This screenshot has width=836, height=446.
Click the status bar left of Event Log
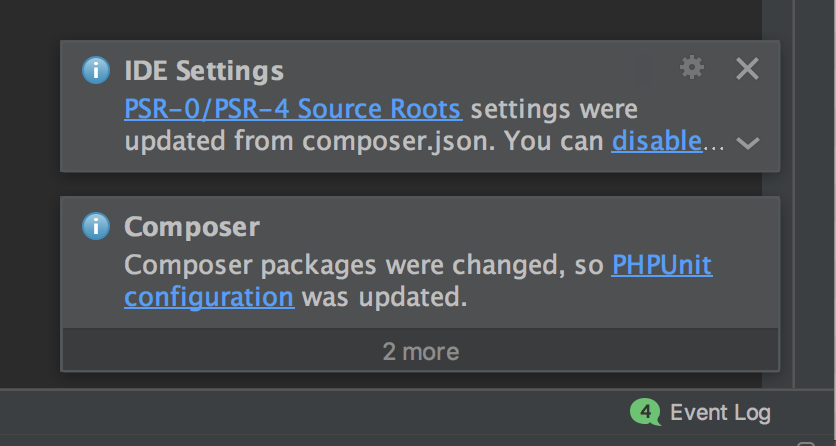tap(300, 412)
